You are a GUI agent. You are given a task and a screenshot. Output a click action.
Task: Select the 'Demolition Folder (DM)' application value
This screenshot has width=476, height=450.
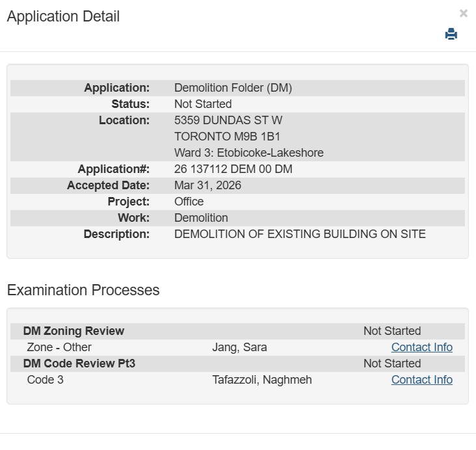pos(233,88)
